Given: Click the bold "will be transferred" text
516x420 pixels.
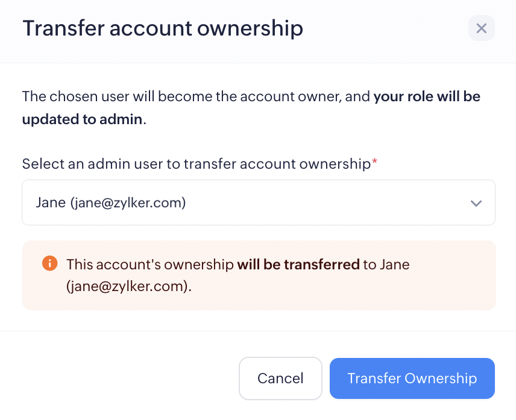Looking at the screenshot, I should point(298,264).
